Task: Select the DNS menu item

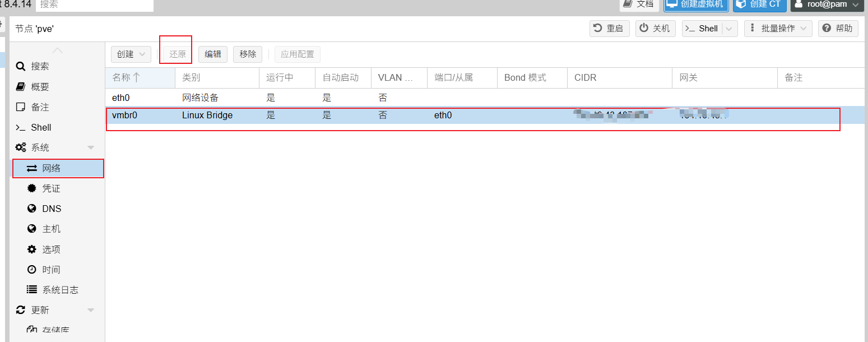Action: coord(52,209)
